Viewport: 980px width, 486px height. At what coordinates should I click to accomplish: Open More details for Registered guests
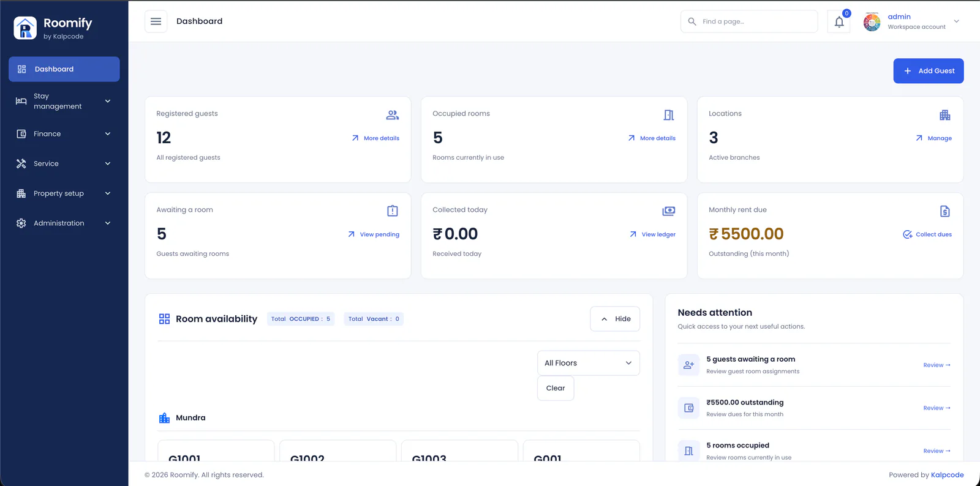coord(375,138)
